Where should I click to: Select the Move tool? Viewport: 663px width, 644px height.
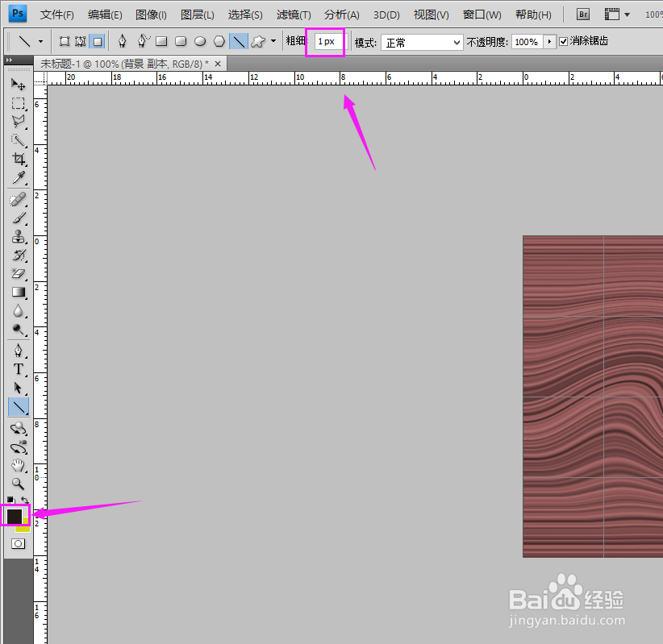pos(18,85)
